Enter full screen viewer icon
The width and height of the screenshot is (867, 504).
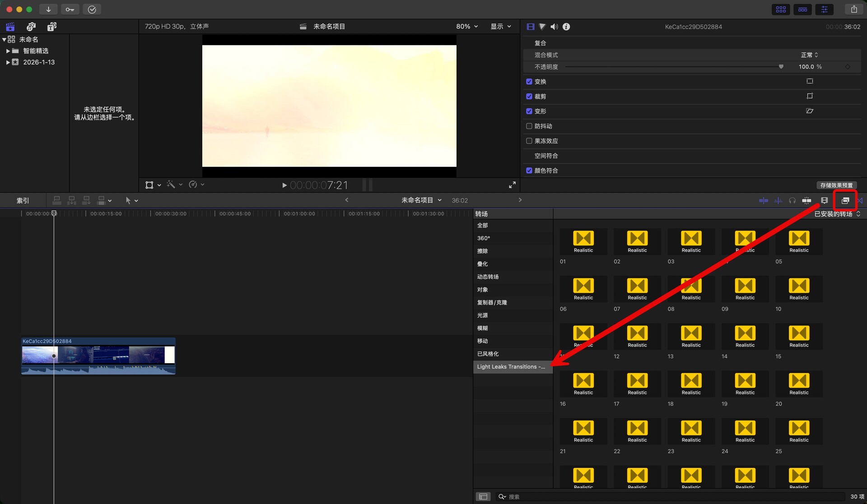[512, 185]
